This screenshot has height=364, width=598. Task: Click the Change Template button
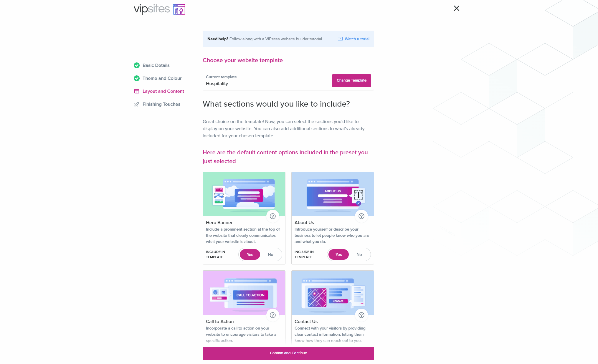pos(351,80)
